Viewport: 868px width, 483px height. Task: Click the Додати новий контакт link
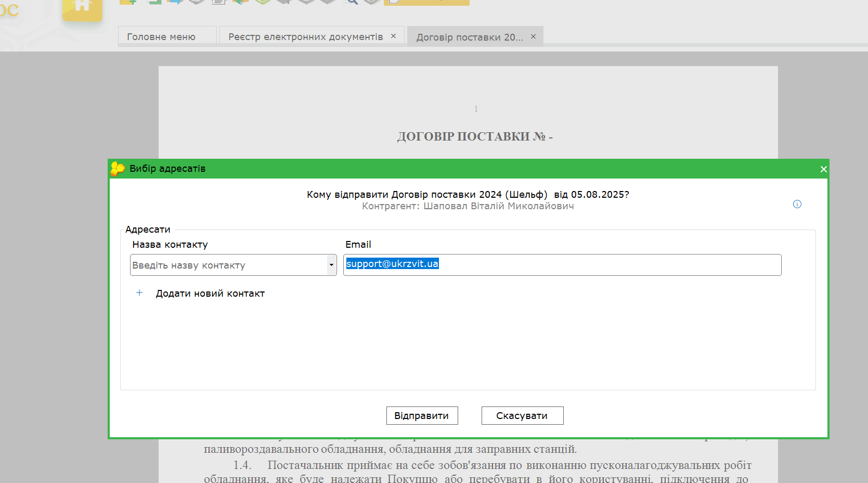pos(210,294)
